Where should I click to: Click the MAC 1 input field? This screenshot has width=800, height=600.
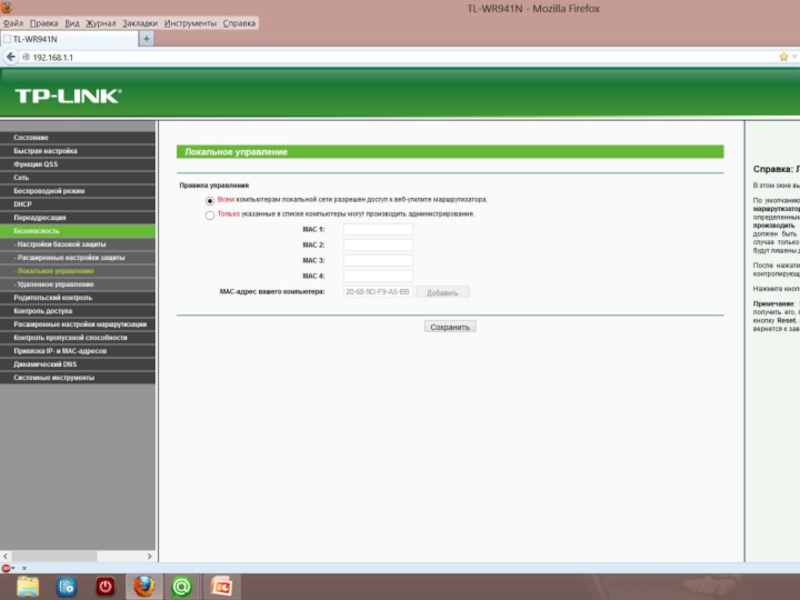[x=378, y=229]
